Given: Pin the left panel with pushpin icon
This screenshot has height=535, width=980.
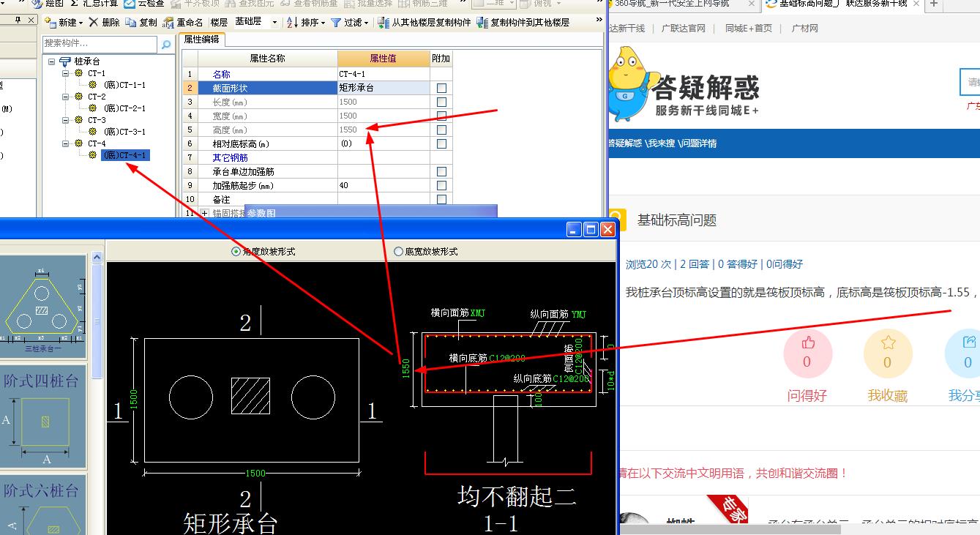Looking at the screenshot, I should click(18, 20).
